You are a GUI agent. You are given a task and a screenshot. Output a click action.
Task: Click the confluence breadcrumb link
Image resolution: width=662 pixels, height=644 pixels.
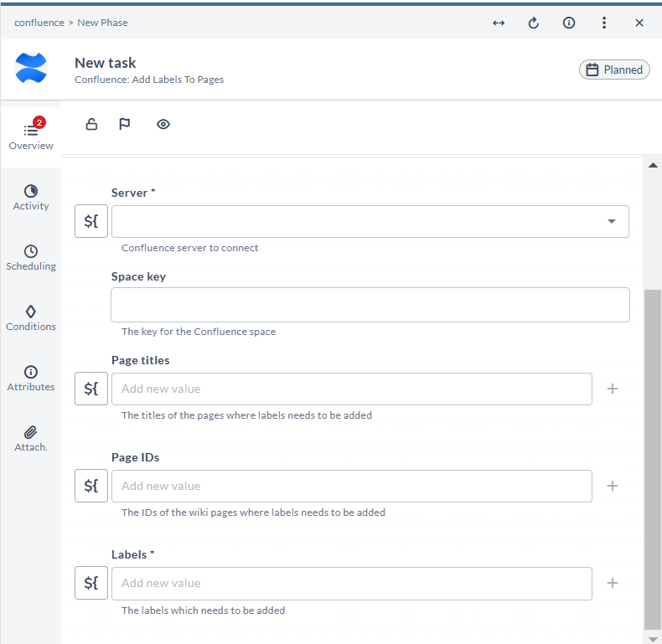[39, 23]
